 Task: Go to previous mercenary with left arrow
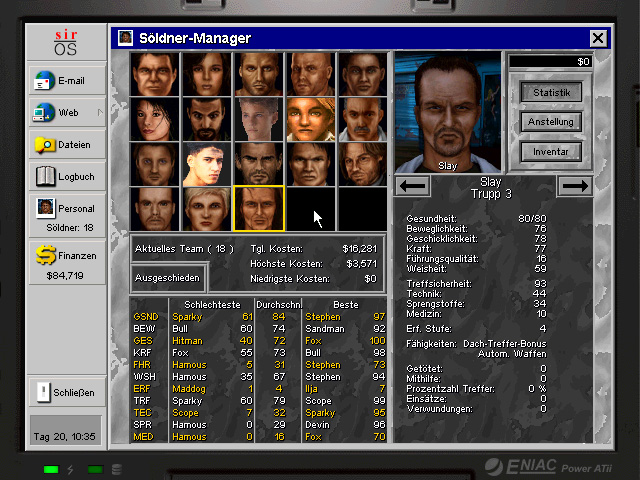click(x=414, y=185)
